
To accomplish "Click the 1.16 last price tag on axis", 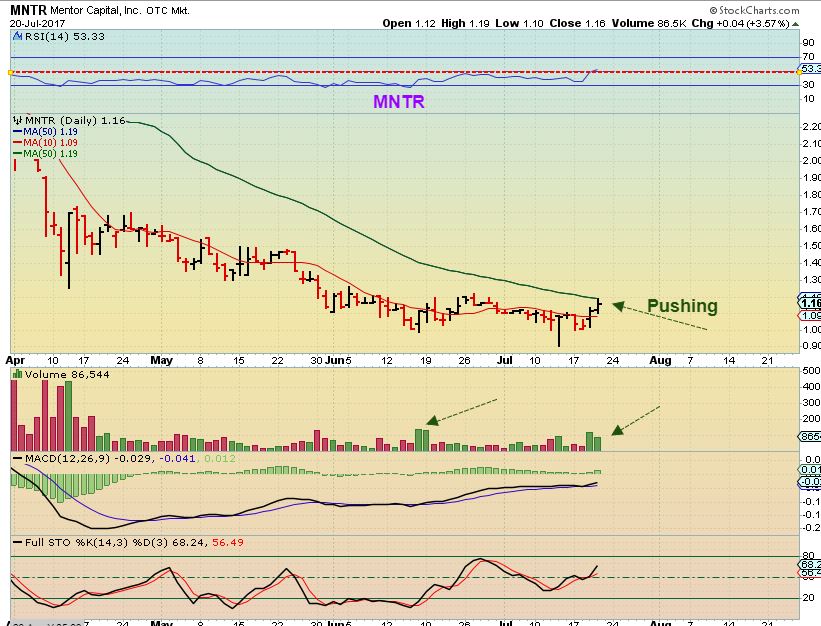I will coord(811,303).
